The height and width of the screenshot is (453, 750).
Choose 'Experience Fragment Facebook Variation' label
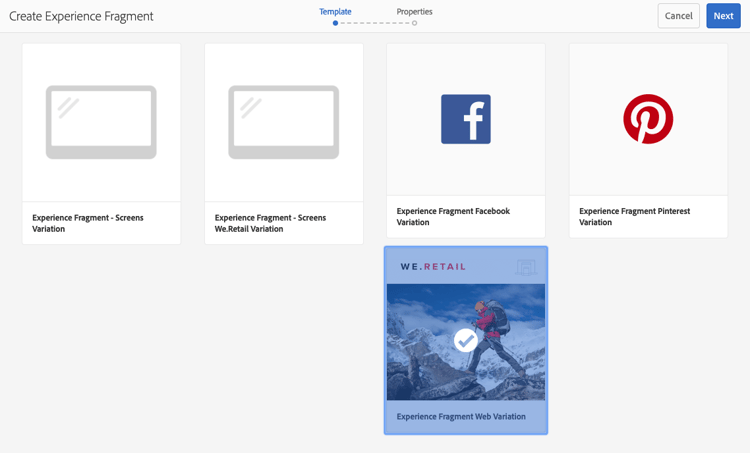pos(453,216)
